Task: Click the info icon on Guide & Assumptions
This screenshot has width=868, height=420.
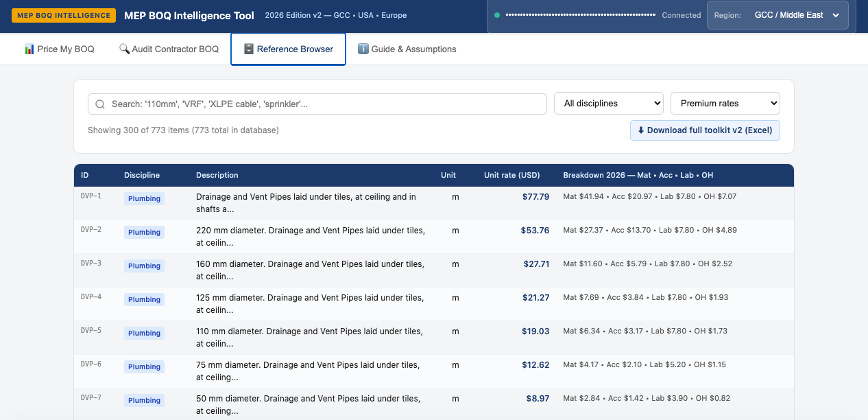Action: [x=363, y=49]
